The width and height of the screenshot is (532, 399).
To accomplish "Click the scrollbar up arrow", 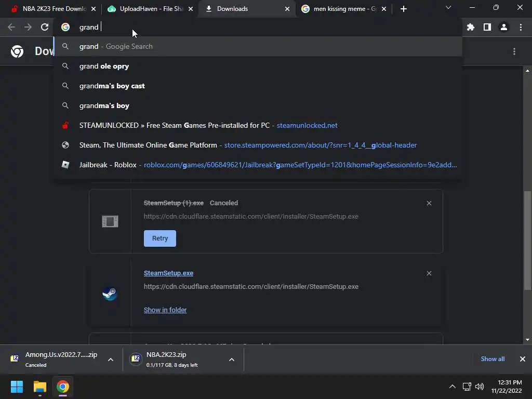I will (x=527, y=71).
